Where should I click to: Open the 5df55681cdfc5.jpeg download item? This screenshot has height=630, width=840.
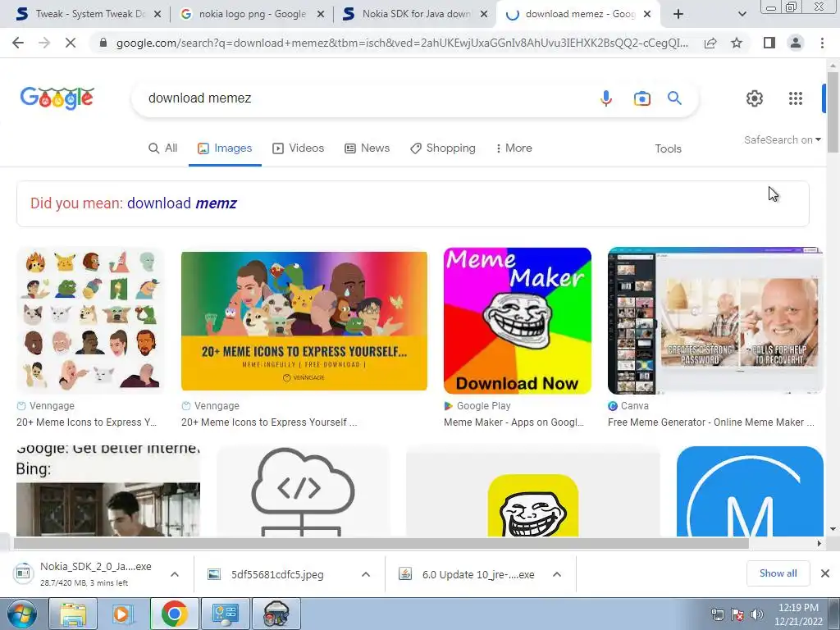(277, 575)
